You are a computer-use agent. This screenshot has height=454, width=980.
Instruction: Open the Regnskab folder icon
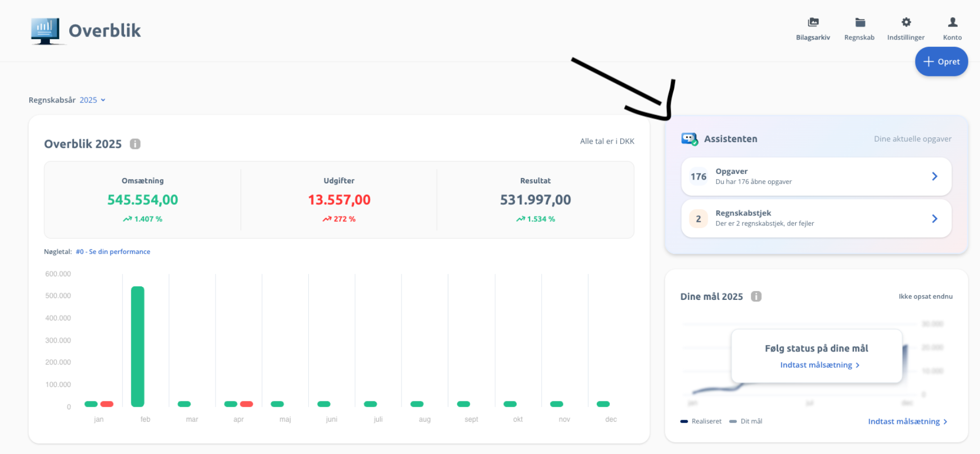pos(860,22)
